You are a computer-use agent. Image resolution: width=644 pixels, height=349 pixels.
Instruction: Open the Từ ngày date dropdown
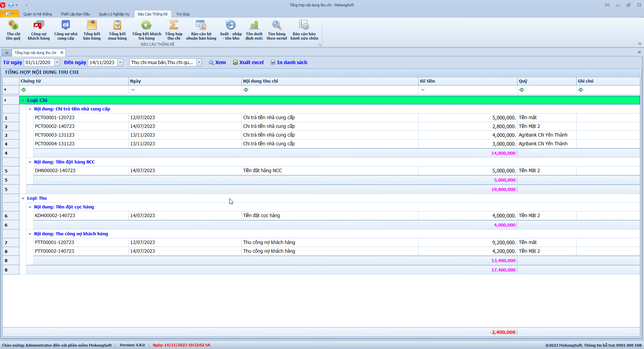pyautogui.click(x=57, y=62)
